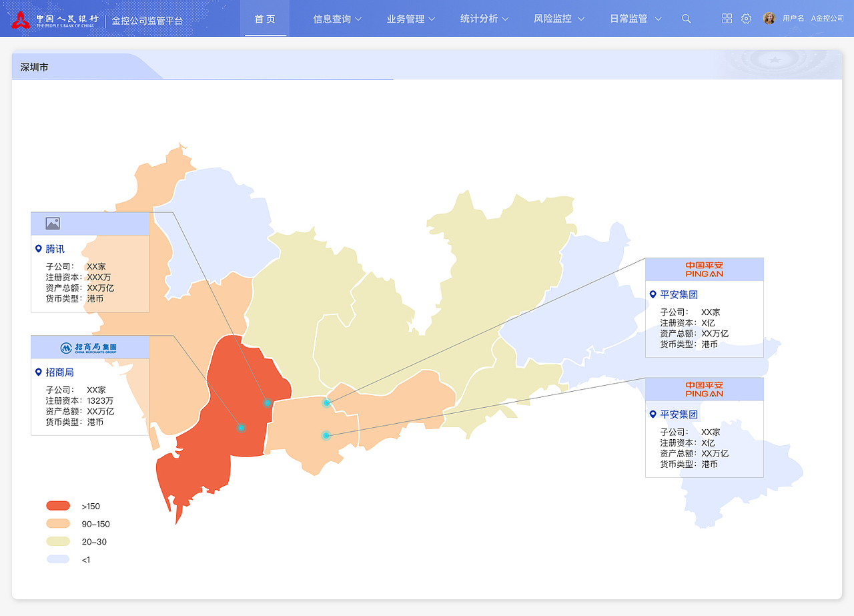The image size is (854, 616).
Task: Click the 招商局集团 logo in the card header
Action: point(89,348)
